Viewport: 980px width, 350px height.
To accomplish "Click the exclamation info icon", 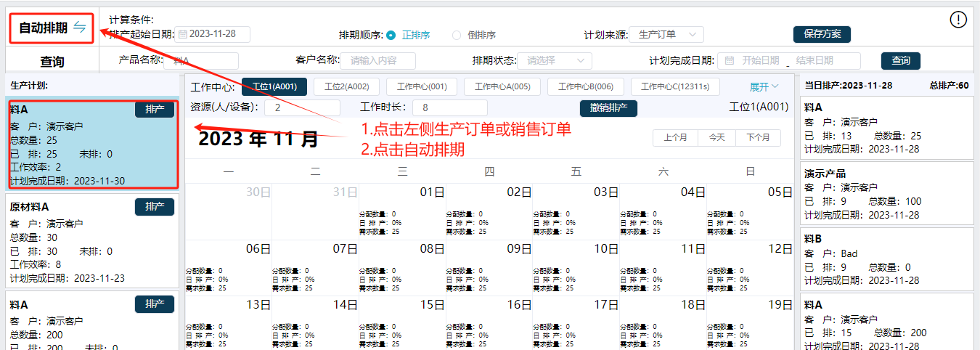I will [958, 20].
